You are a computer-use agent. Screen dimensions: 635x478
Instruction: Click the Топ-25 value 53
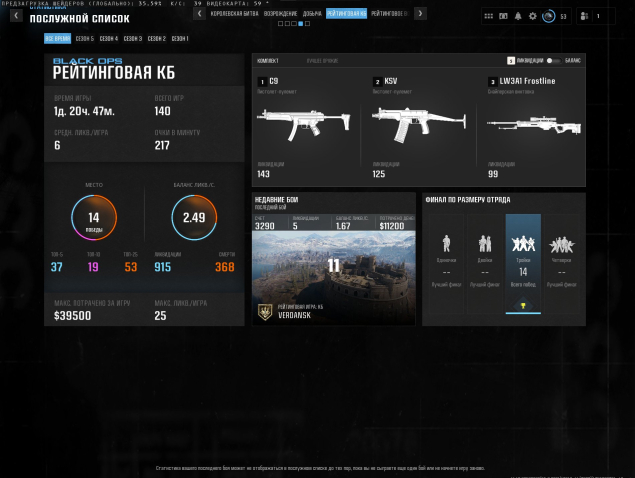pyautogui.click(x=131, y=267)
